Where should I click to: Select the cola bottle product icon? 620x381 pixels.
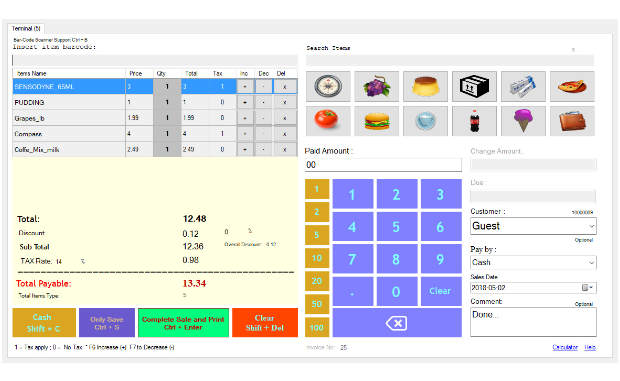pos(474,121)
